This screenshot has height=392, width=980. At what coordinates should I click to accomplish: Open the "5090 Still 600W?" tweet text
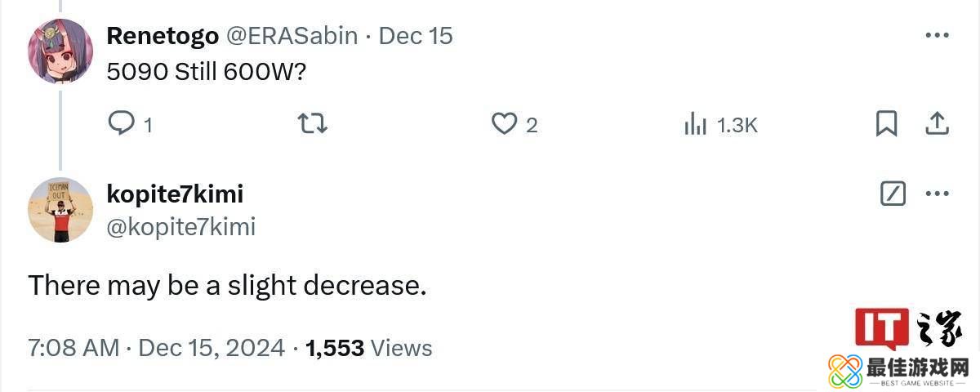click(206, 72)
